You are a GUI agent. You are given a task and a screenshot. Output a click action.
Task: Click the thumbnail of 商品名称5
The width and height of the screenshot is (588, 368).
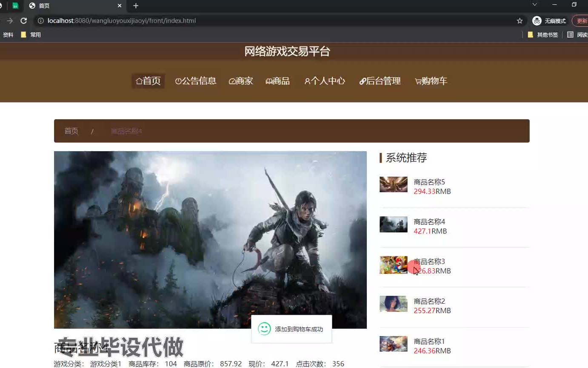394,184
